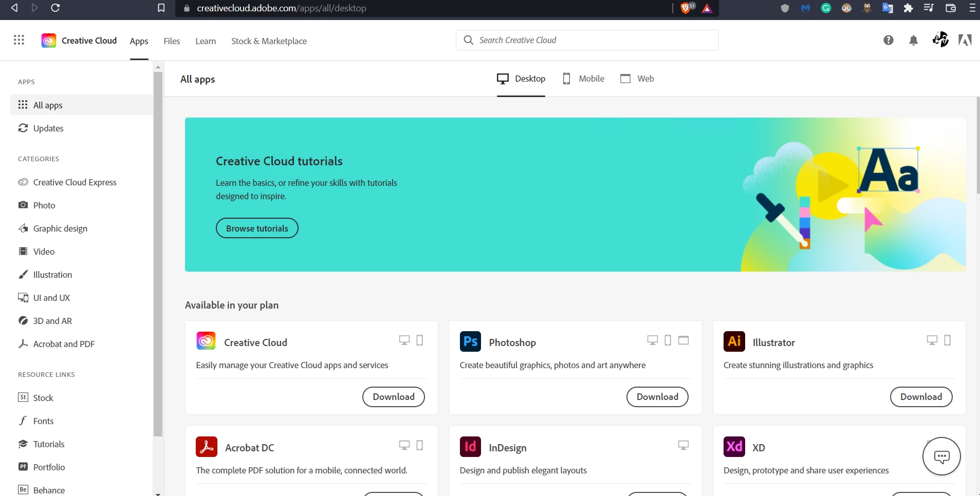Select All apps in sidebar

[82, 105]
